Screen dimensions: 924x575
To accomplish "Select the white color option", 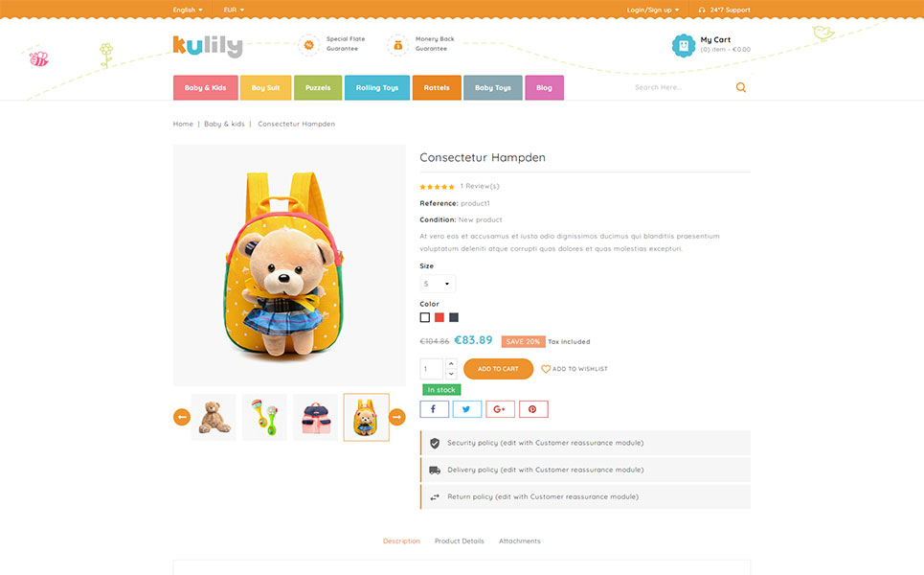I will [425, 317].
